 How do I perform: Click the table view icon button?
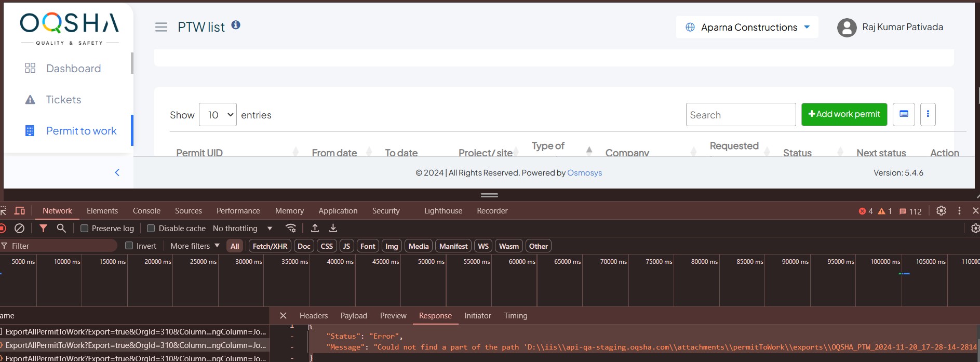904,114
